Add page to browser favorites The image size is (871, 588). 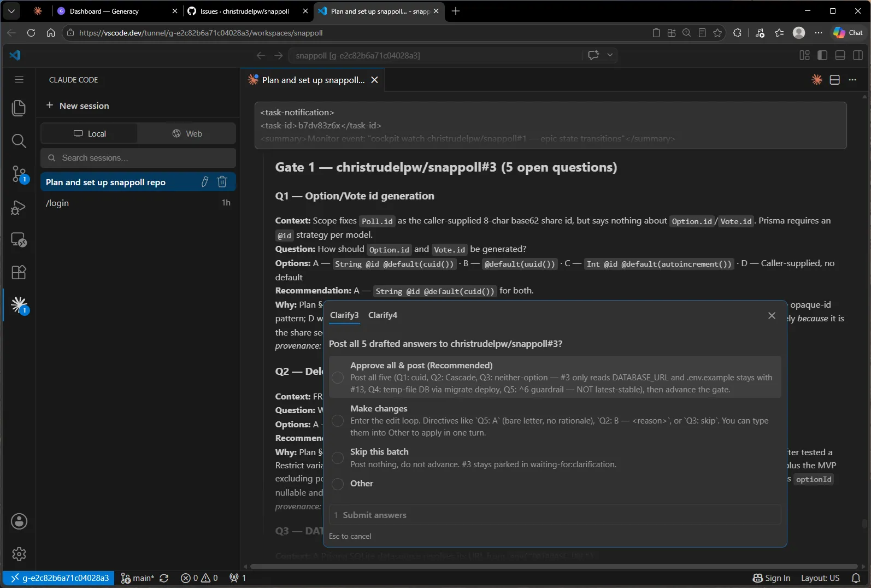click(717, 33)
